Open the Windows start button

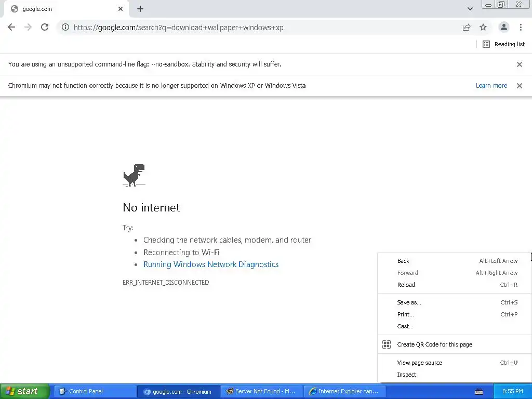[x=24, y=391]
